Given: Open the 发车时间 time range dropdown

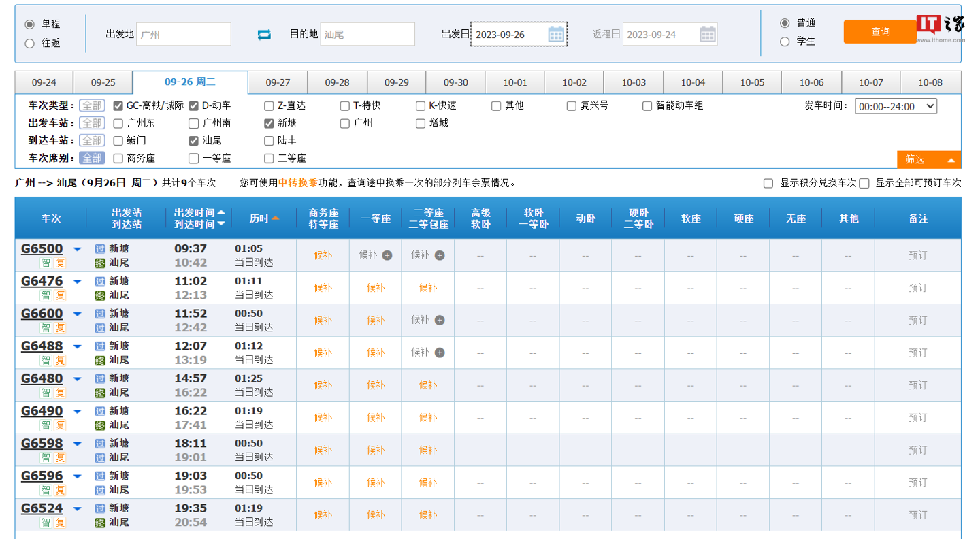Looking at the screenshot, I should (x=896, y=105).
